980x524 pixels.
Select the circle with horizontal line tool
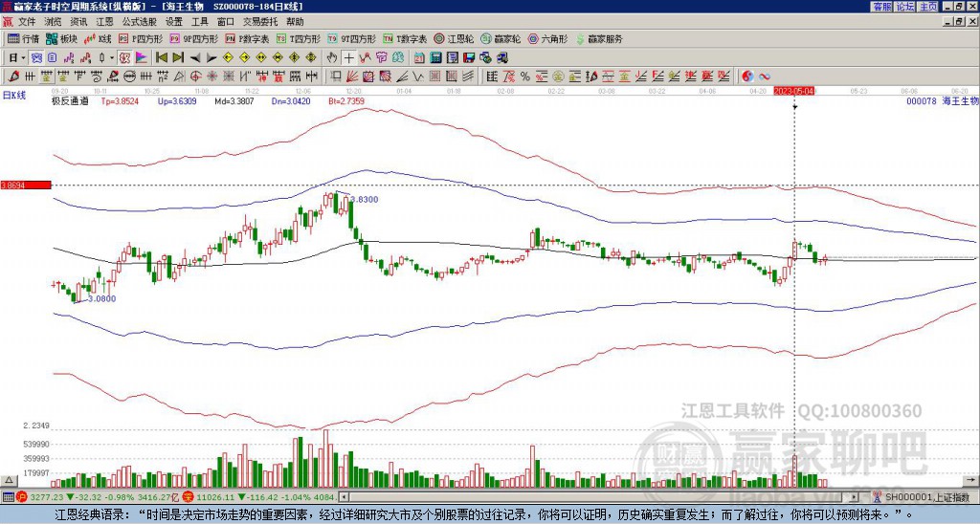[129, 76]
